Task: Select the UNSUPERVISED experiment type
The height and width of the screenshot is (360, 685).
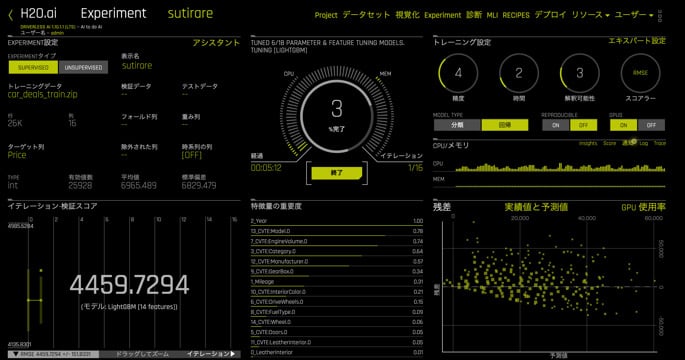Action: [83, 67]
